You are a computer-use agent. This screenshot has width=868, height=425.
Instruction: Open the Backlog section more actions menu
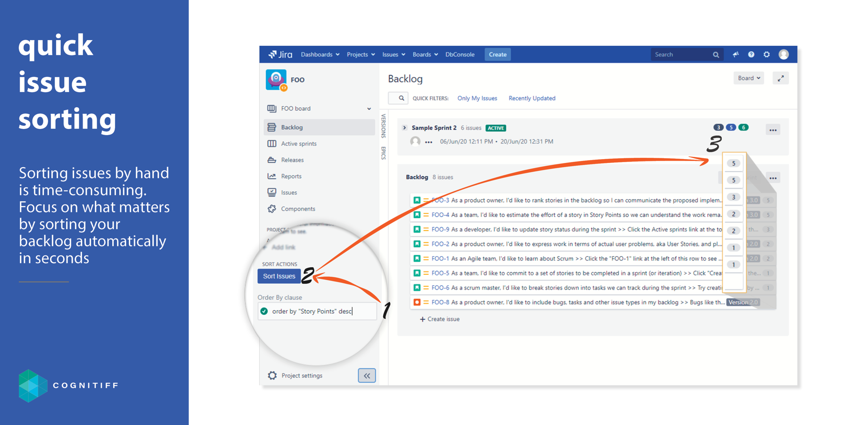point(773,178)
